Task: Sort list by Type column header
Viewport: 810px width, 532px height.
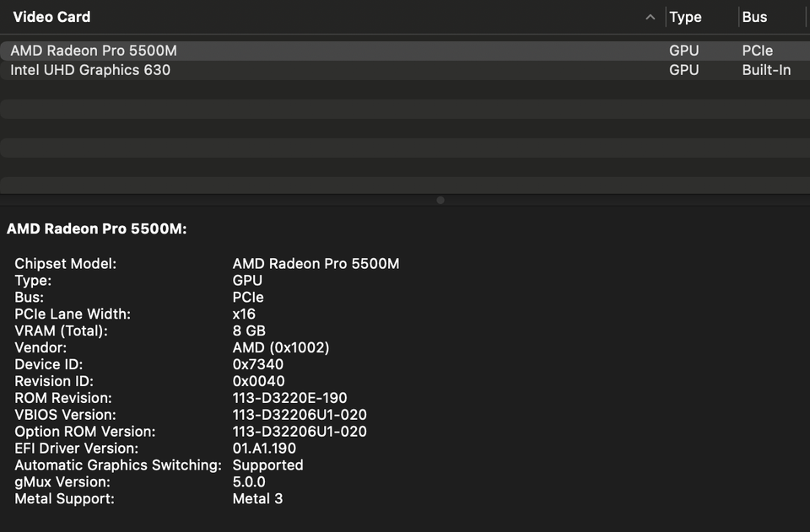Action: 685,17
